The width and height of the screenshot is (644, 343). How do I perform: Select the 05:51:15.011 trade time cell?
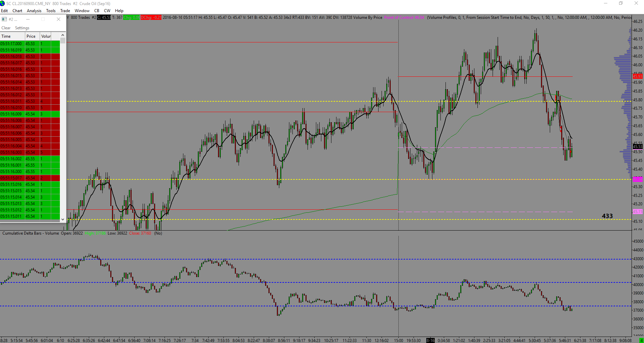click(12, 216)
